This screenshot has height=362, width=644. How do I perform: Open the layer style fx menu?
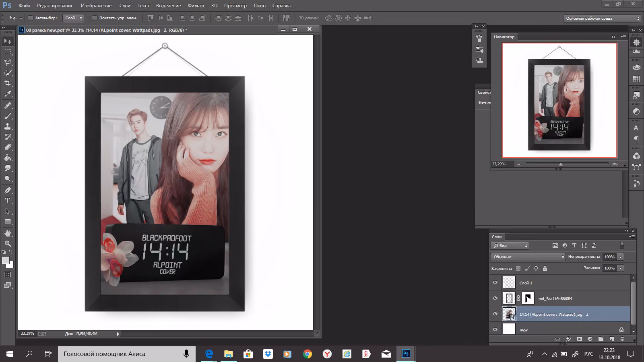(x=569, y=339)
